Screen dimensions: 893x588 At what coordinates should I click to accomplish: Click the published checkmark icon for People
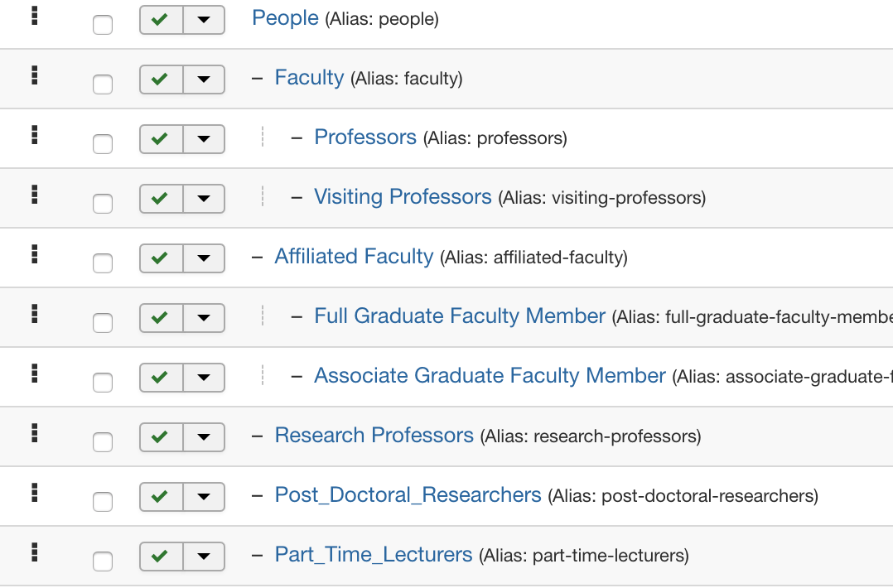161,20
